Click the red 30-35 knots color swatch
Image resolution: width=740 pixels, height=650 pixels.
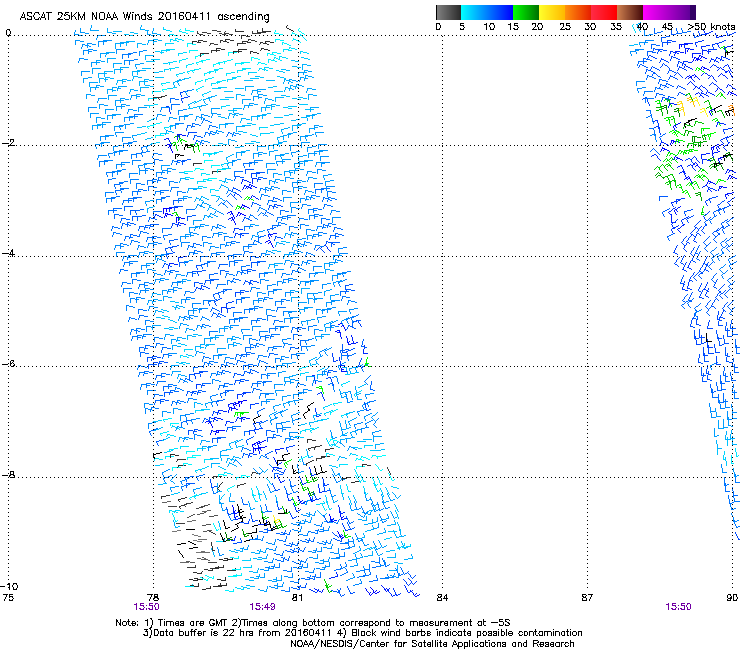click(604, 12)
